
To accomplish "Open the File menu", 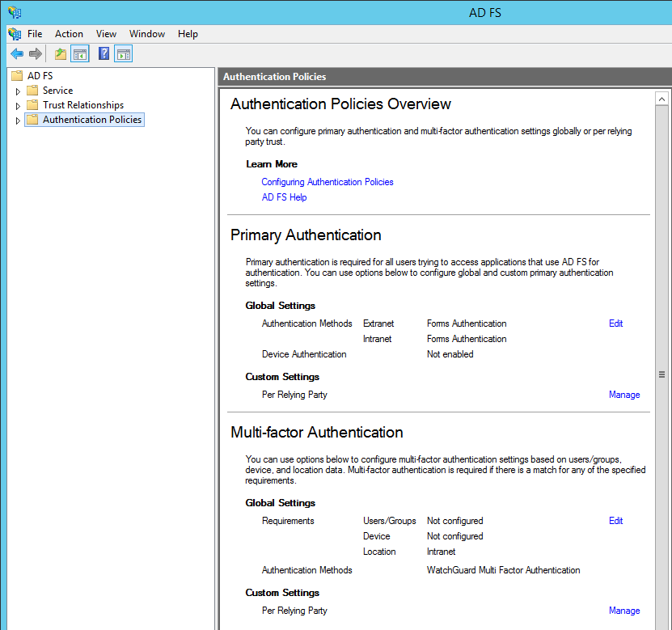I will (x=35, y=34).
